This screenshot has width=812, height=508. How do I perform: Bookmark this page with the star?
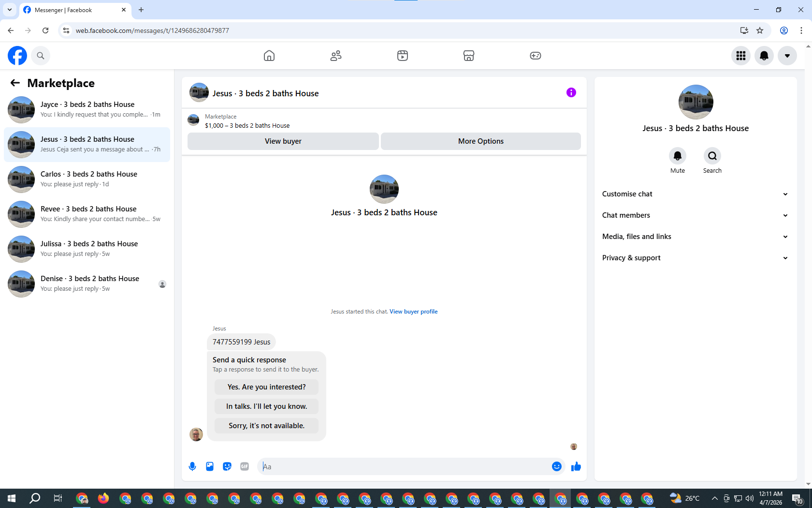[x=760, y=30]
